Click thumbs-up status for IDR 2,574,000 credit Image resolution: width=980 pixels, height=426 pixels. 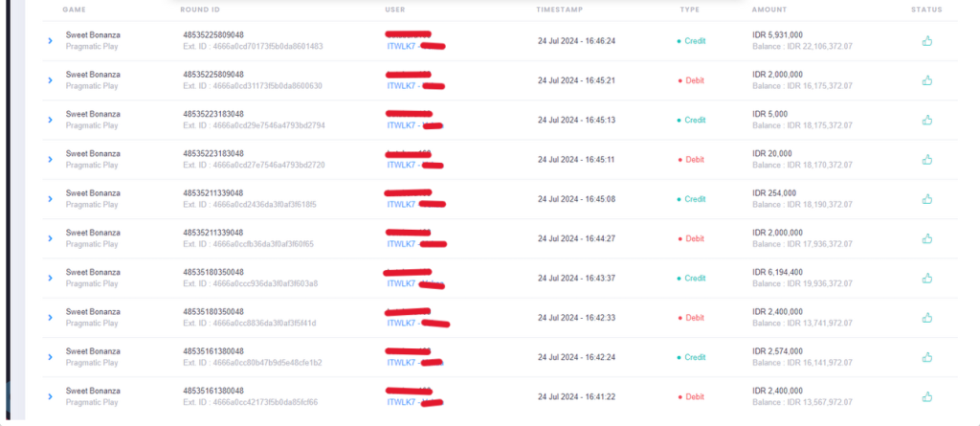tap(926, 357)
